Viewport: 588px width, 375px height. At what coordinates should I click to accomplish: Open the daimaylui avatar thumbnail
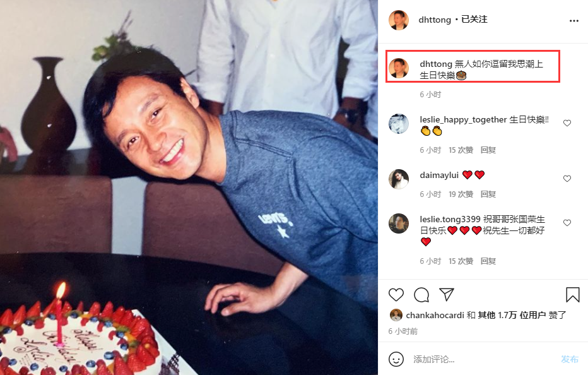click(399, 179)
